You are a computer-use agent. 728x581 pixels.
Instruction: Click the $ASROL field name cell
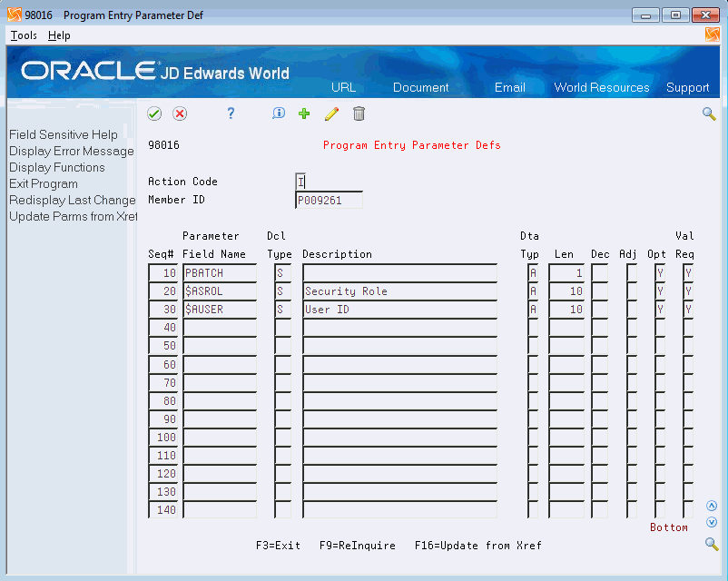pos(220,291)
